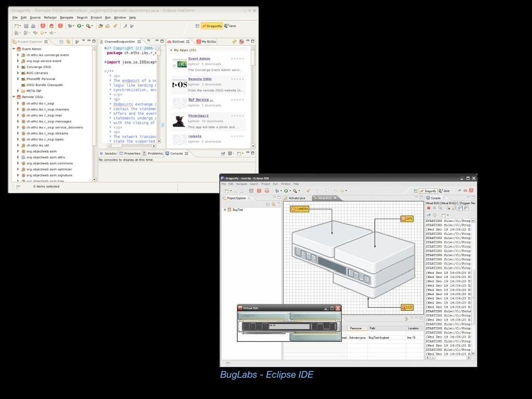Click FlickrUppr2 app thumbnail in BUGnet

tap(179, 121)
